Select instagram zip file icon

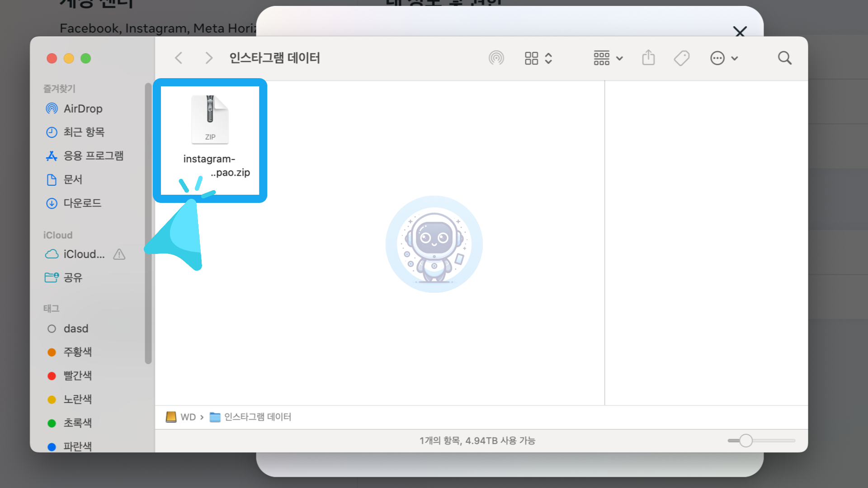click(210, 119)
